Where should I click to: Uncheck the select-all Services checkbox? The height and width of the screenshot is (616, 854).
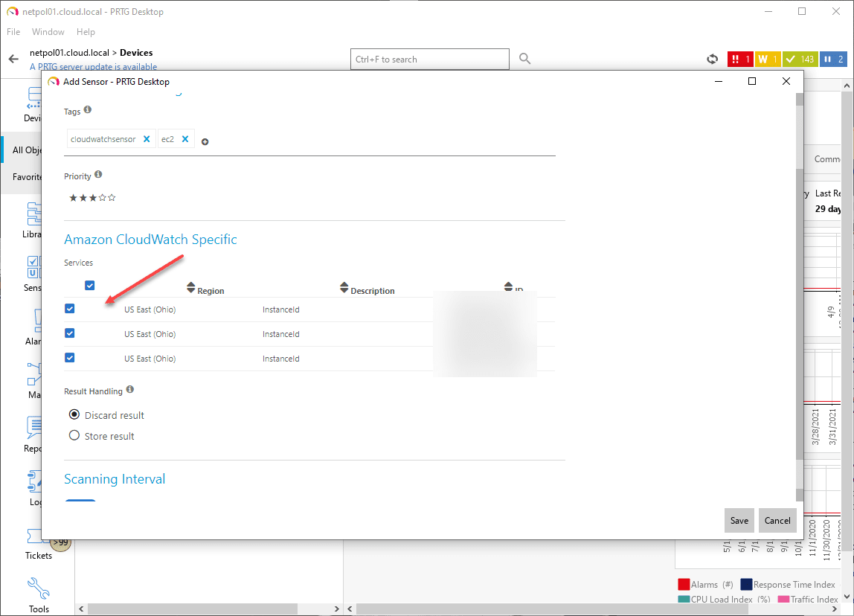click(x=89, y=285)
